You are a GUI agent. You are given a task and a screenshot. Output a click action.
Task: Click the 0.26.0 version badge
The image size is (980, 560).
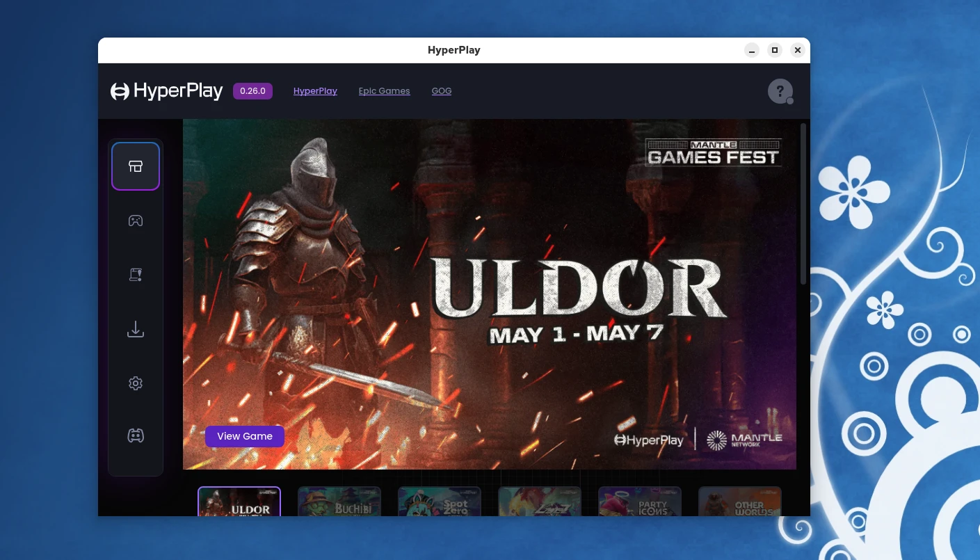click(x=252, y=91)
